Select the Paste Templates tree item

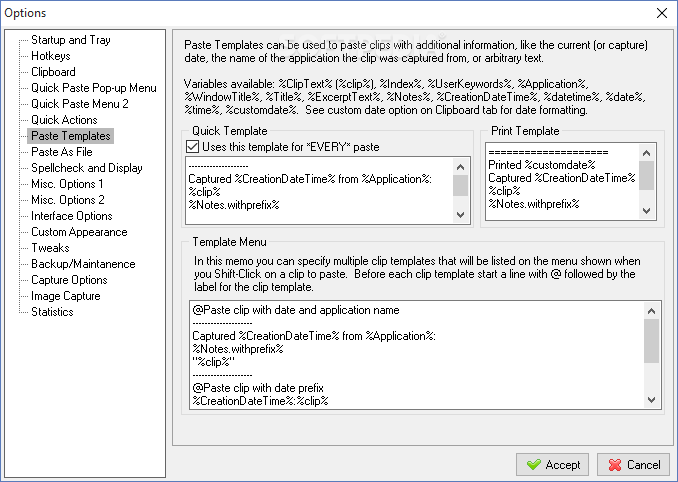(71, 136)
